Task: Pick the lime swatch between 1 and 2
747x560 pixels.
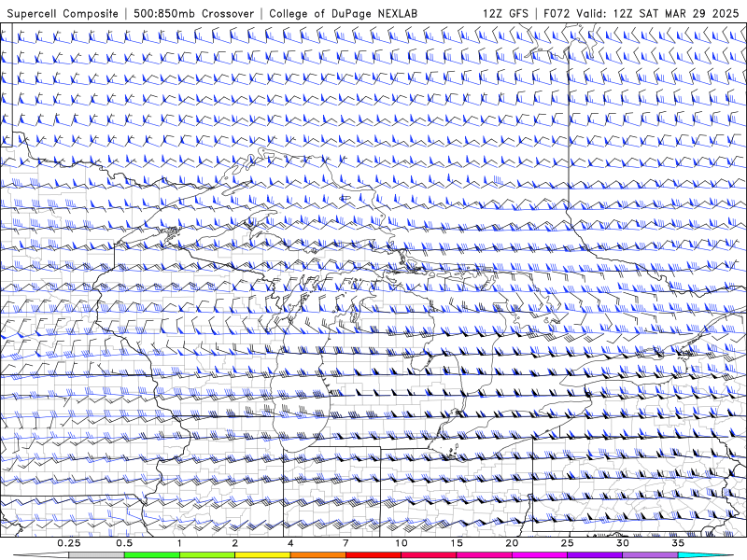Action: point(207,555)
